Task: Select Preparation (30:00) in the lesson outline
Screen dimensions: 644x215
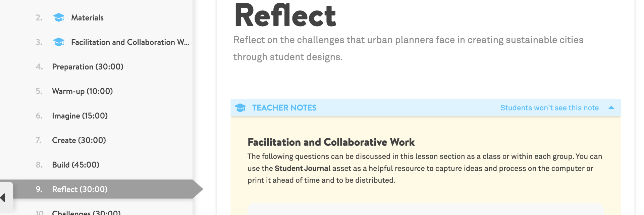Action: click(88, 67)
